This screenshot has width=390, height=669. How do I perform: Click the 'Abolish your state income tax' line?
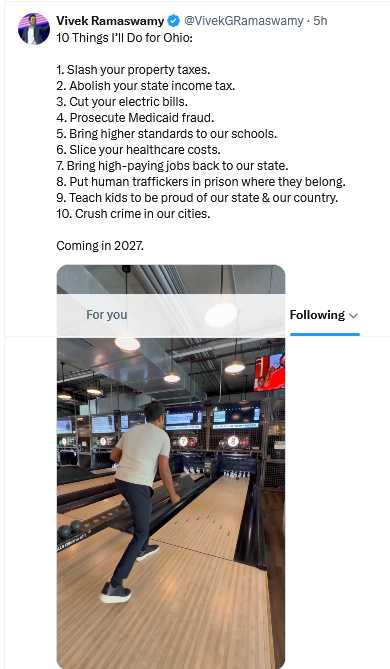[x=146, y=86]
